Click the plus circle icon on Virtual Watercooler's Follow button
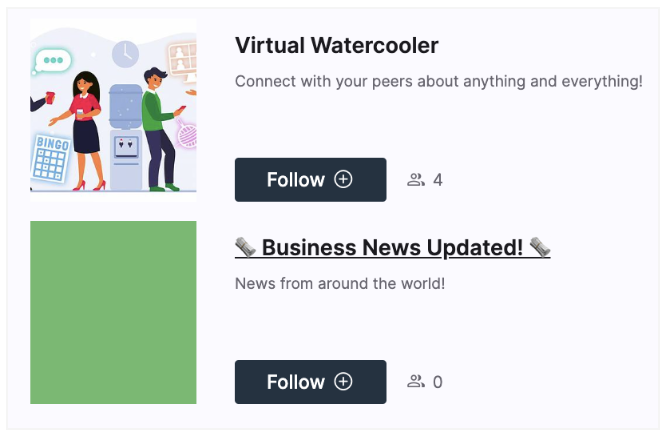666x436 pixels. tap(343, 179)
